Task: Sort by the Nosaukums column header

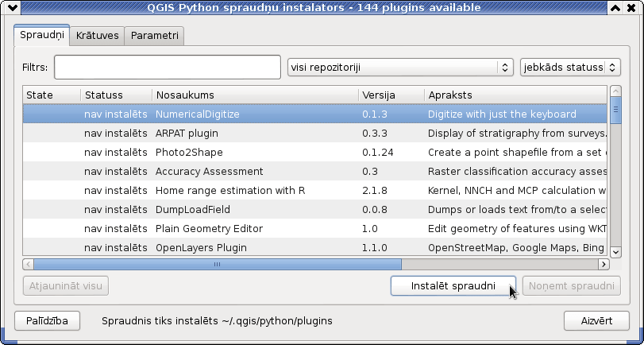Action: coord(255,95)
